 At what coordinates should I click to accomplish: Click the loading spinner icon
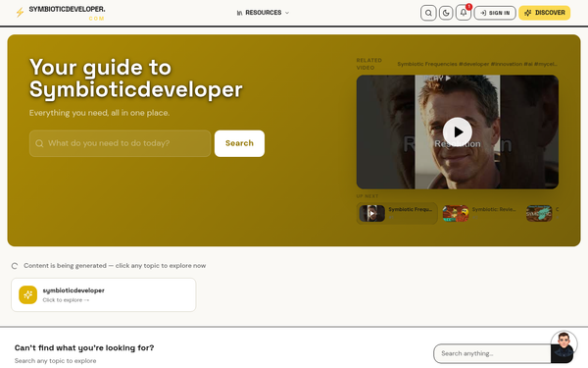[15, 266]
